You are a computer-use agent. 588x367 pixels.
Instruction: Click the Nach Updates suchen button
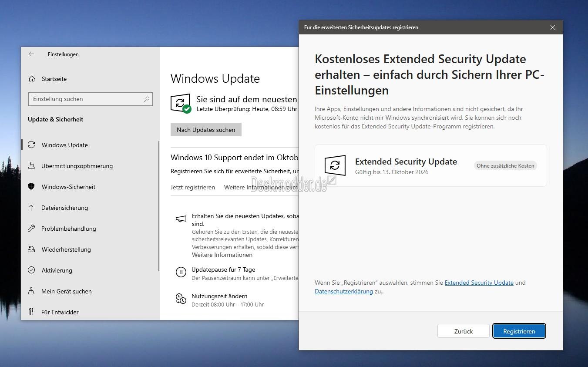206,130
